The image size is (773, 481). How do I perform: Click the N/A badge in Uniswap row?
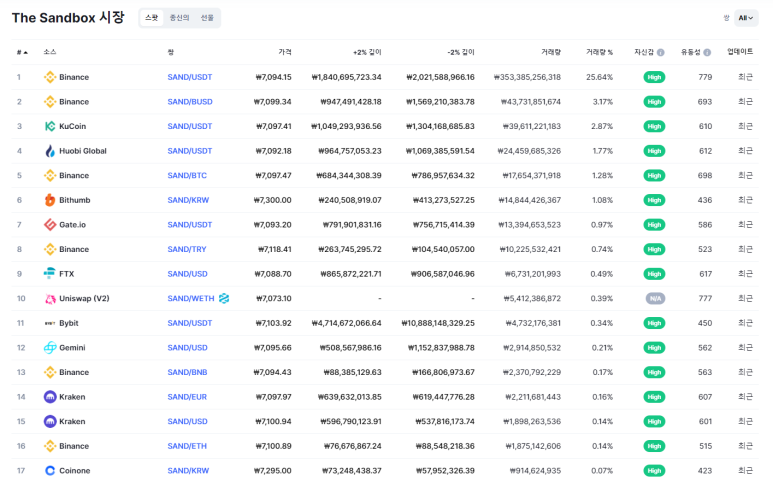[x=655, y=299]
